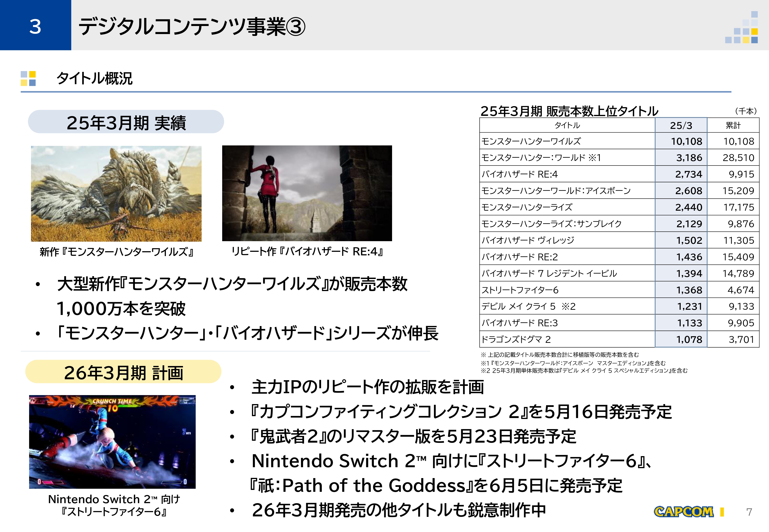Click the 28,510 cumulative value
This screenshot has height=532, width=769.
tap(738, 158)
